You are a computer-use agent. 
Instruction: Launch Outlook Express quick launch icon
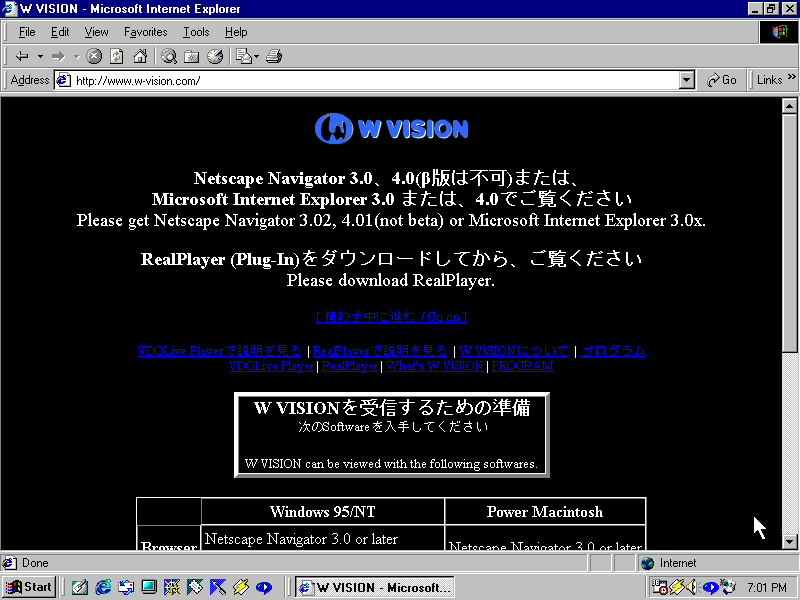coord(126,587)
